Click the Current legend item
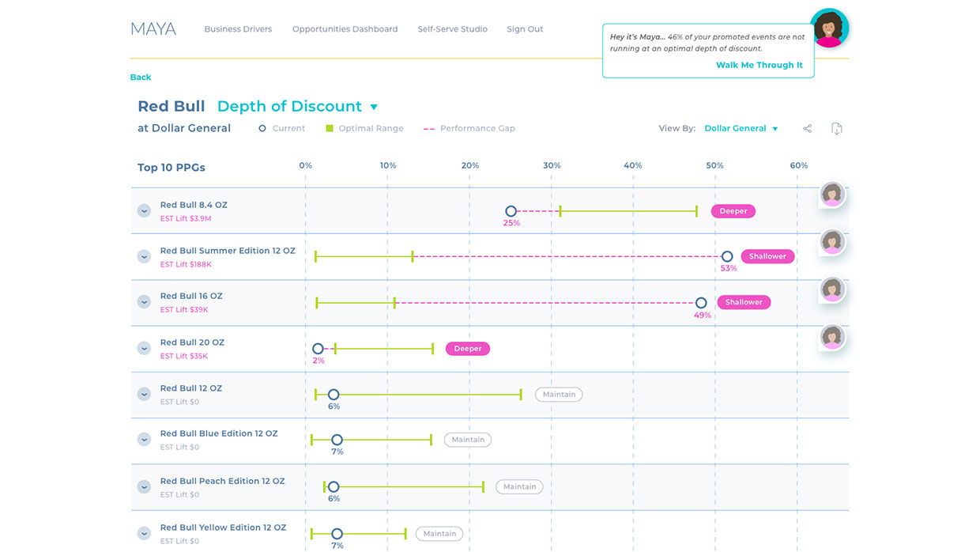980x552 pixels. [282, 128]
